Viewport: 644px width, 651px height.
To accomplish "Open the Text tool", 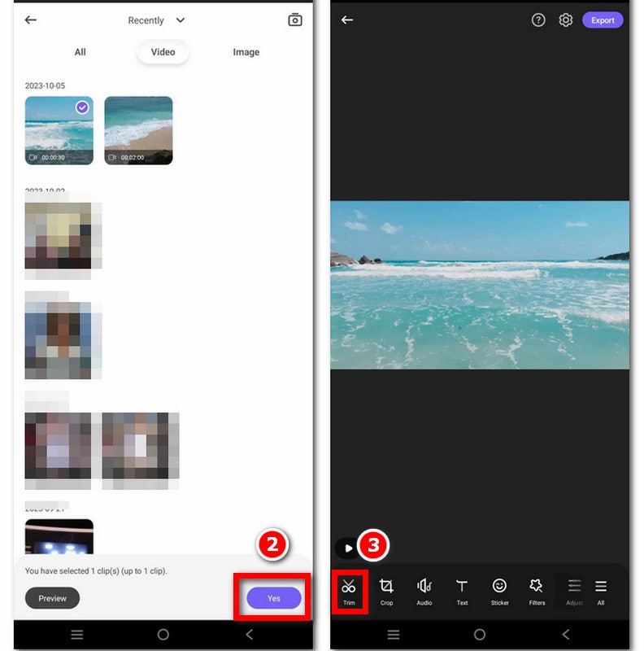I will [462, 592].
